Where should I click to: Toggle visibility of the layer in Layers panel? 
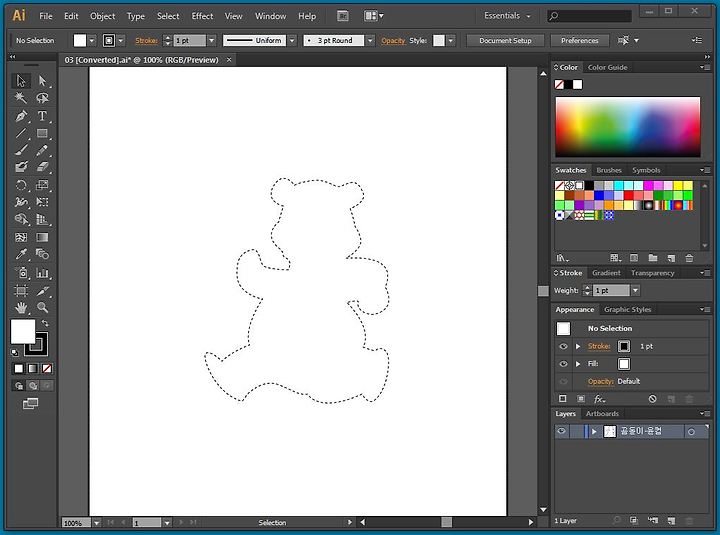coord(561,431)
